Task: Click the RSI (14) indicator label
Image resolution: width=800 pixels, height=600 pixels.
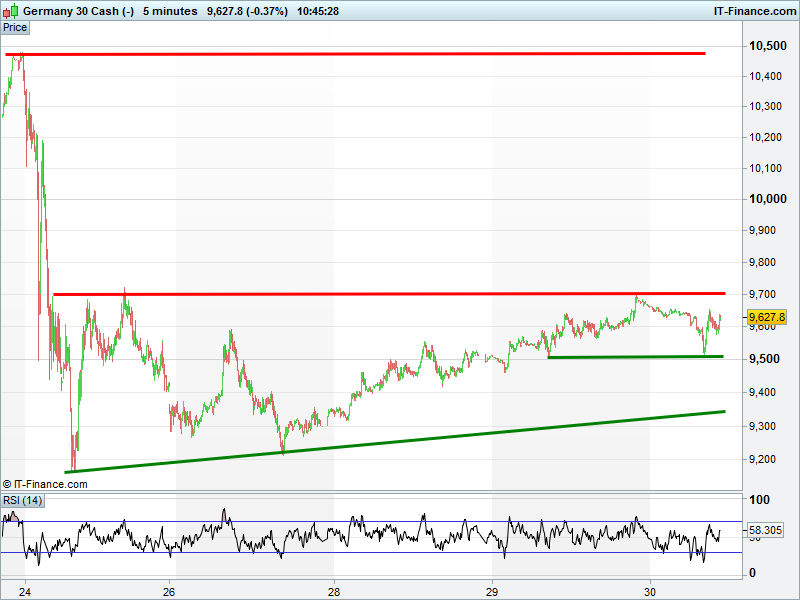Action: click(22, 500)
